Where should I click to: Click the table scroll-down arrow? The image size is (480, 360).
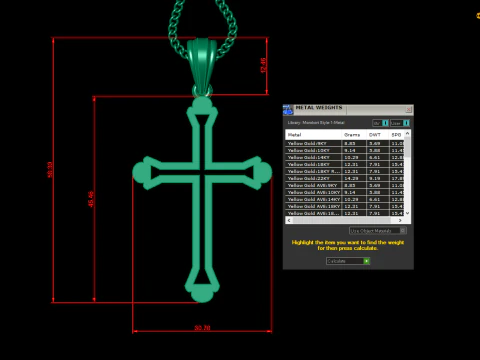(x=407, y=213)
